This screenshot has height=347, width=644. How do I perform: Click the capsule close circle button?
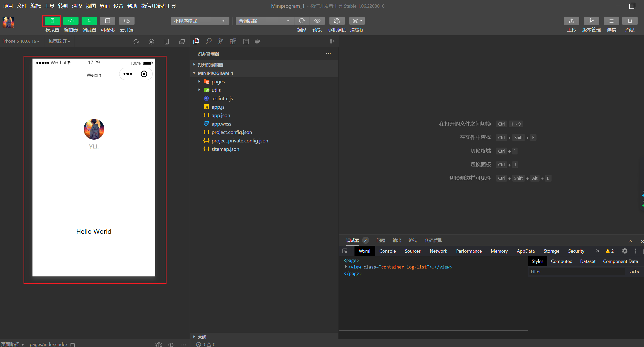(144, 74)
